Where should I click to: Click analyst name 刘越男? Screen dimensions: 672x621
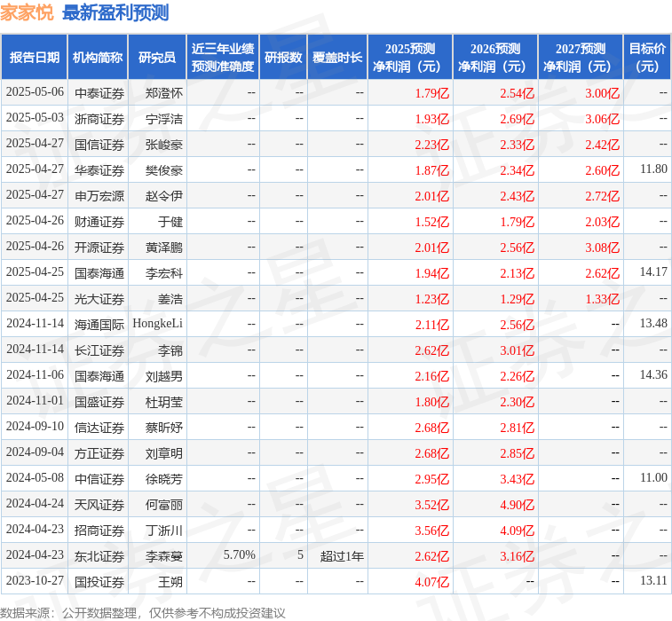pos(163,376)
